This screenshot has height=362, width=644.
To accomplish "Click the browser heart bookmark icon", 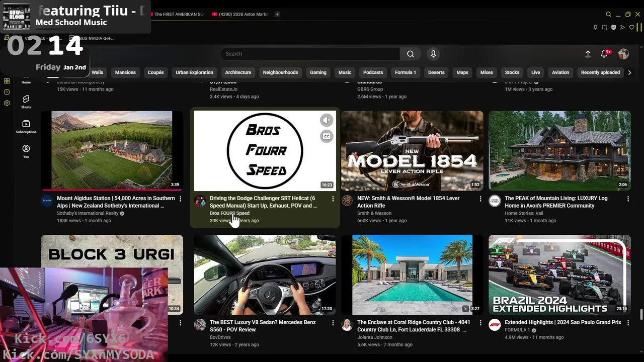I will point(632,27).
